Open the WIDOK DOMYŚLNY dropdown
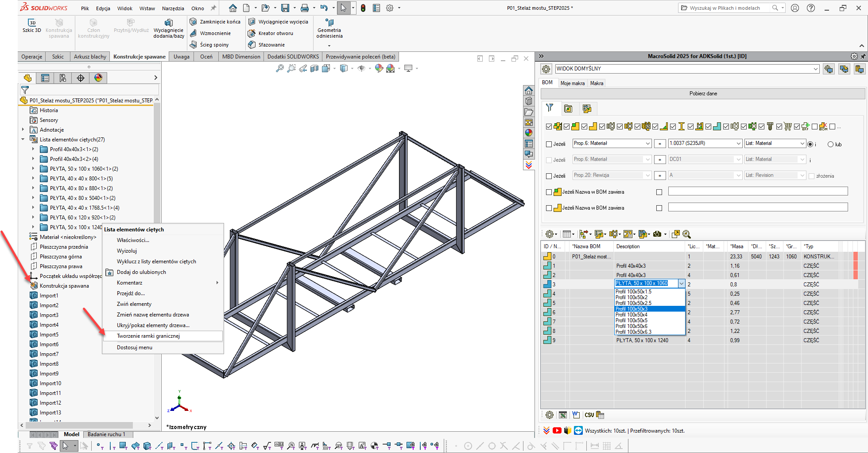 [815, 69]
